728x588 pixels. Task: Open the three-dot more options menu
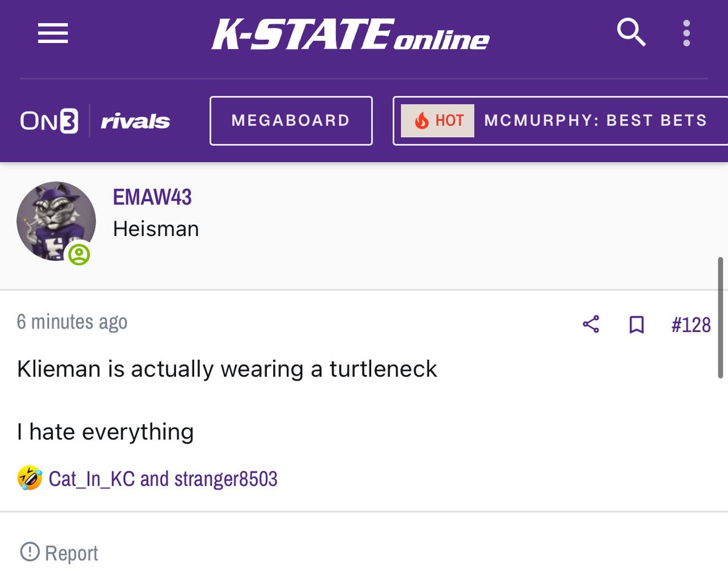[686, 33]
